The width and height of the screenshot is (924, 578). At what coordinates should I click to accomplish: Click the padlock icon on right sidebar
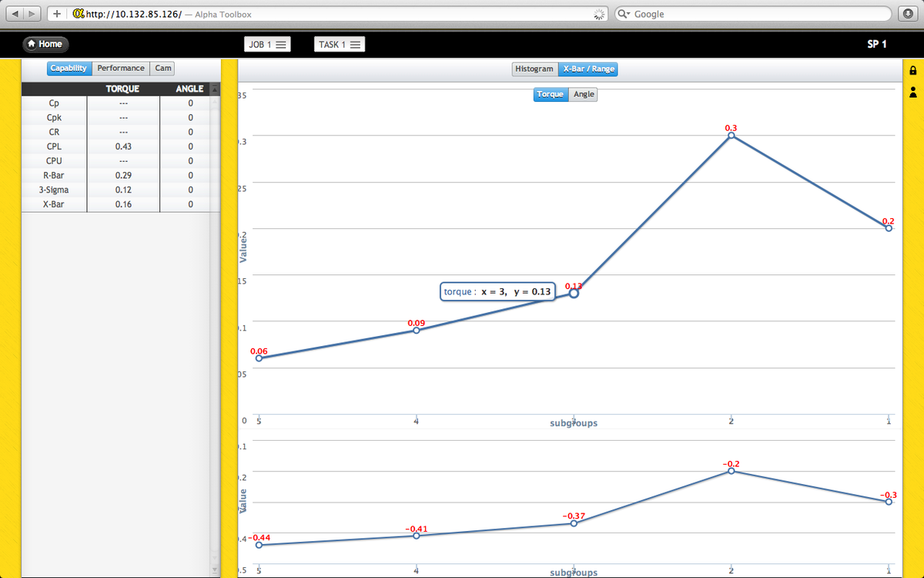tap(913, 71)
